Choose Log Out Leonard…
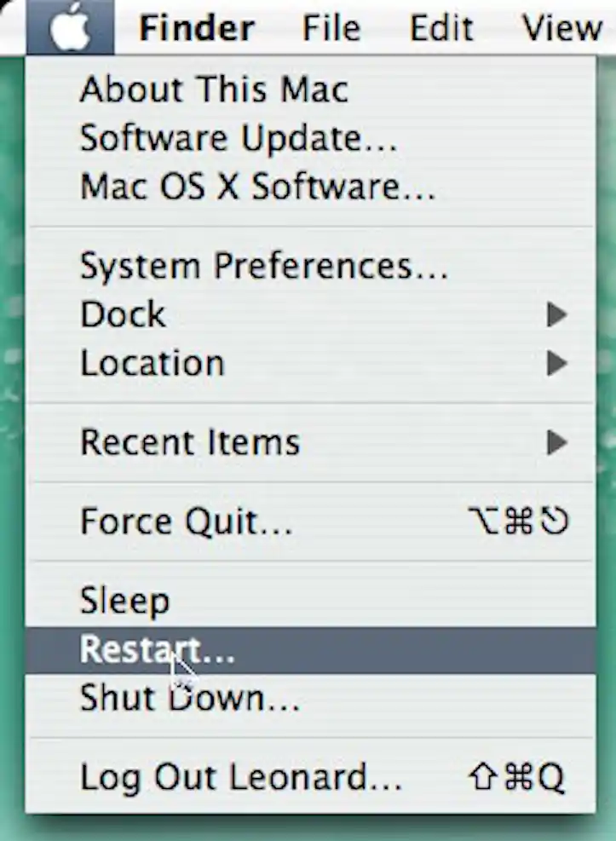The height and width of the screenshot is (841, 616). [x=310, y=777]
